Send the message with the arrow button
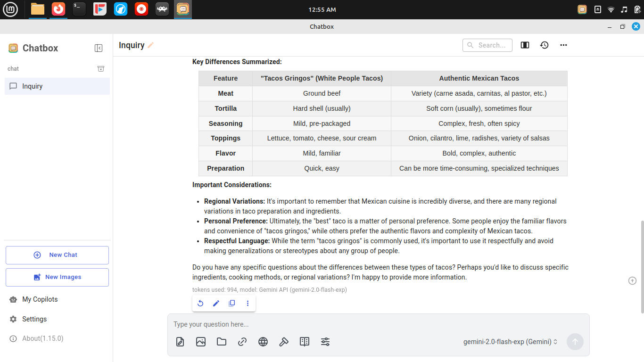This screenshot has width=644, height=362. [575, 342]
